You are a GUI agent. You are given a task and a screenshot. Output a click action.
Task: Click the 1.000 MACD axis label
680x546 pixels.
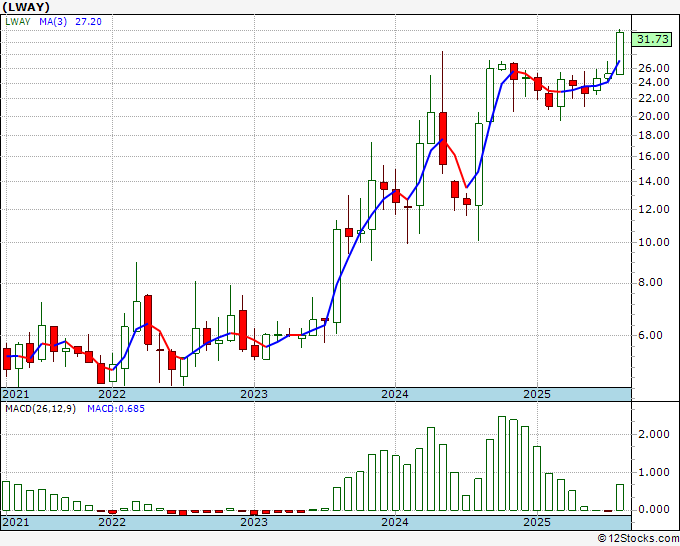tap(654, 473)
